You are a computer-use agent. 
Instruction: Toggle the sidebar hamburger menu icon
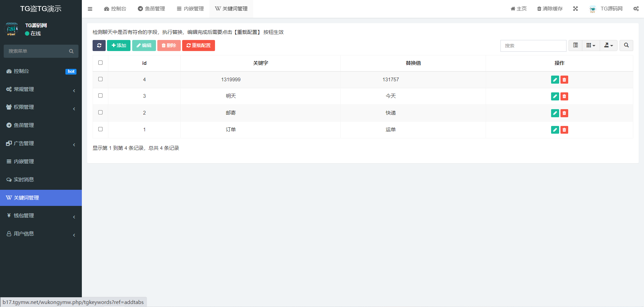click(x=90, y=9)
